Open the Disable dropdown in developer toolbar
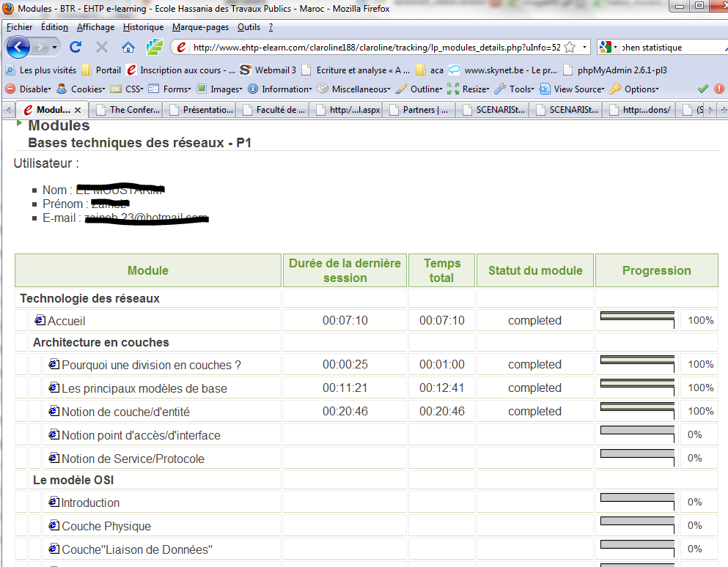This screenshot has width=728, height=567. point(28,89)
